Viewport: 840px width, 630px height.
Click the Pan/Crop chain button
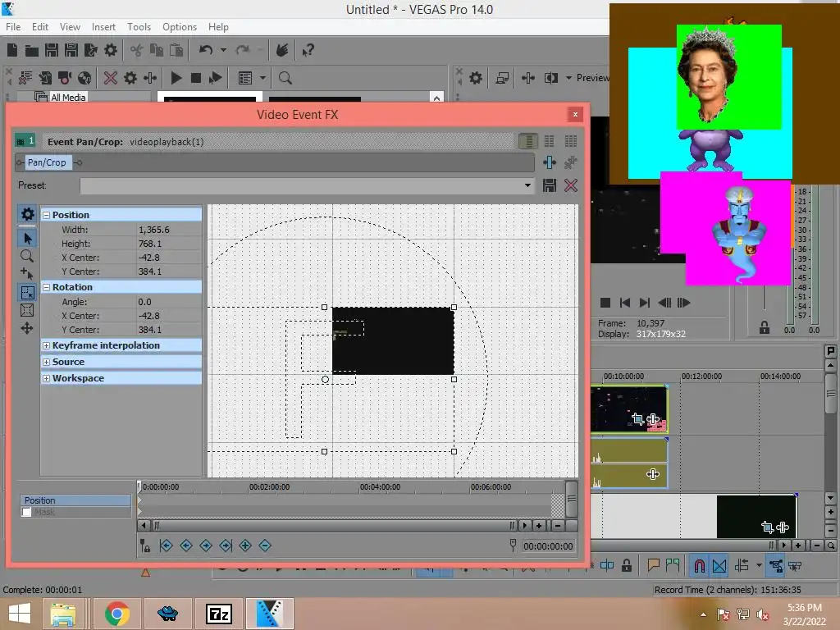47,162
